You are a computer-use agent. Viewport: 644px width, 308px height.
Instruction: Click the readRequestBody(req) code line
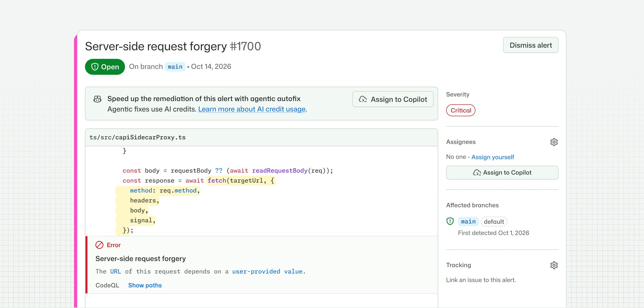coord(228,171)
